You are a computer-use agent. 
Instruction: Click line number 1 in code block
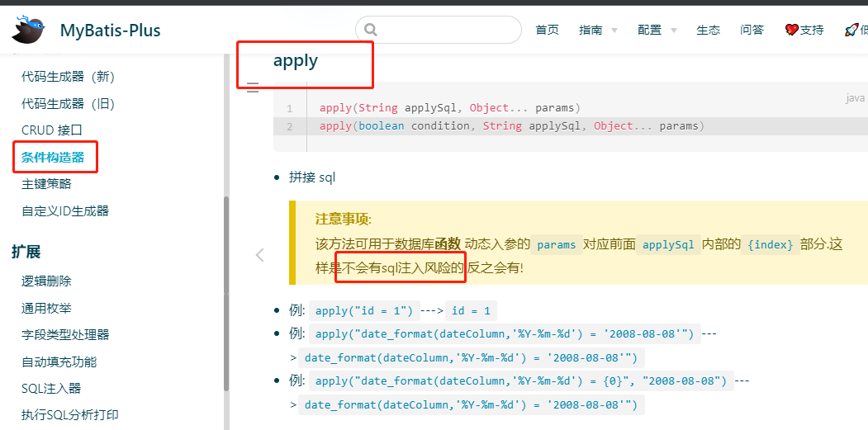pos(290,109)
